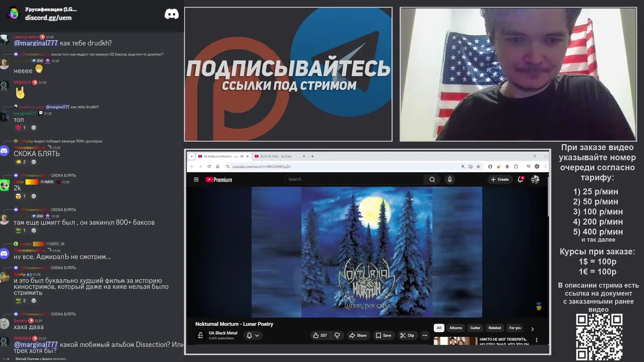Select the Related chip
Viewport: 644px width, 362px height.
[x=495, y=328]
